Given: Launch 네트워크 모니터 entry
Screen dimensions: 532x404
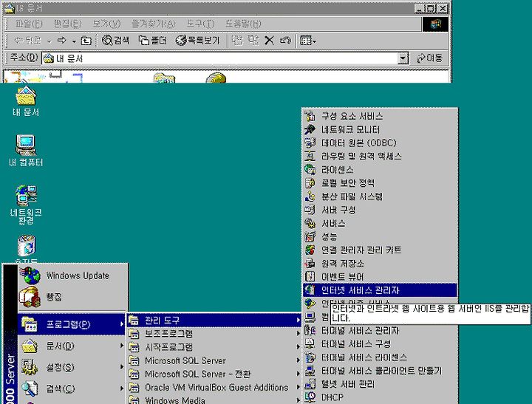Looking at the screenshot, I should (380, 129).
